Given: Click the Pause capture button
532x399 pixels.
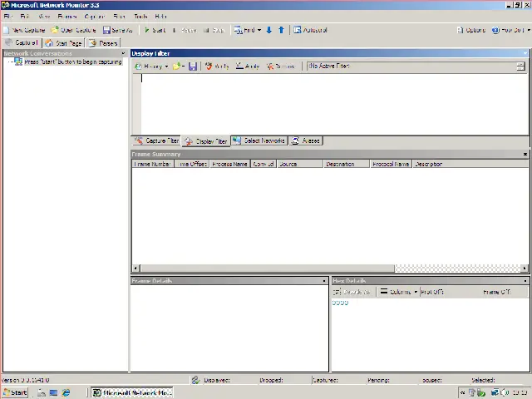Looking at the screenshot, I should pyautogui.click(x=185, y=30).
